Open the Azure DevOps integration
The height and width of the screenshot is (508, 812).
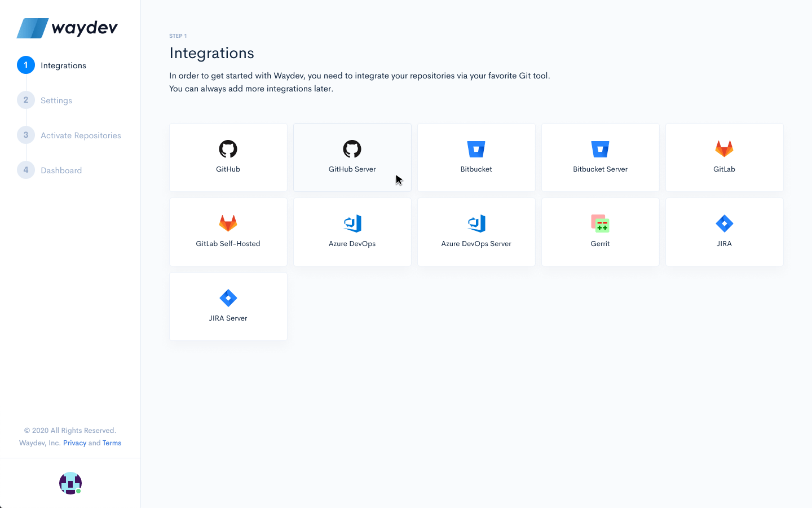pos(352,231)
